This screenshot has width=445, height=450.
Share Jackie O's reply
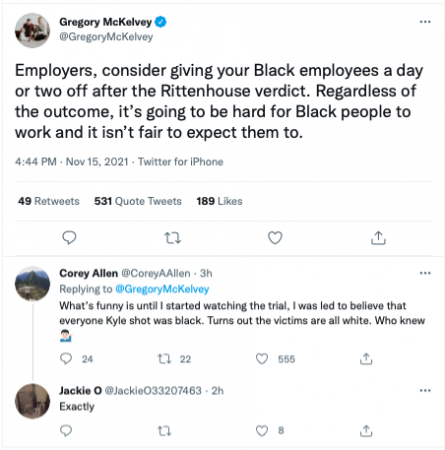[366, 431]
